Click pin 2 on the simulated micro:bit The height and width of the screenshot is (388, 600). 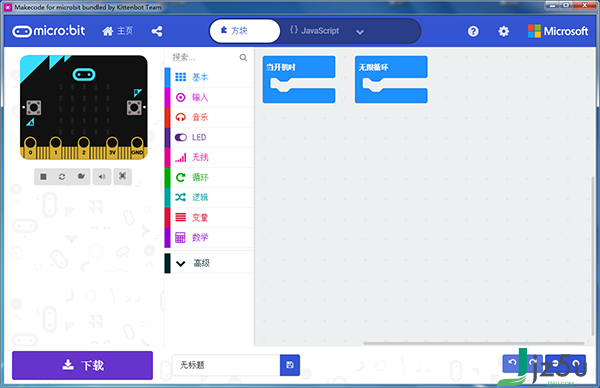coord(83,147)
